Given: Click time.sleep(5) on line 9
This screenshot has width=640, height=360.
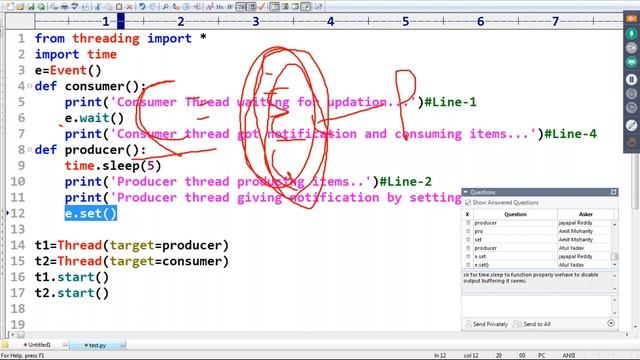Looking at the screenshot, I should click(113, 166).
